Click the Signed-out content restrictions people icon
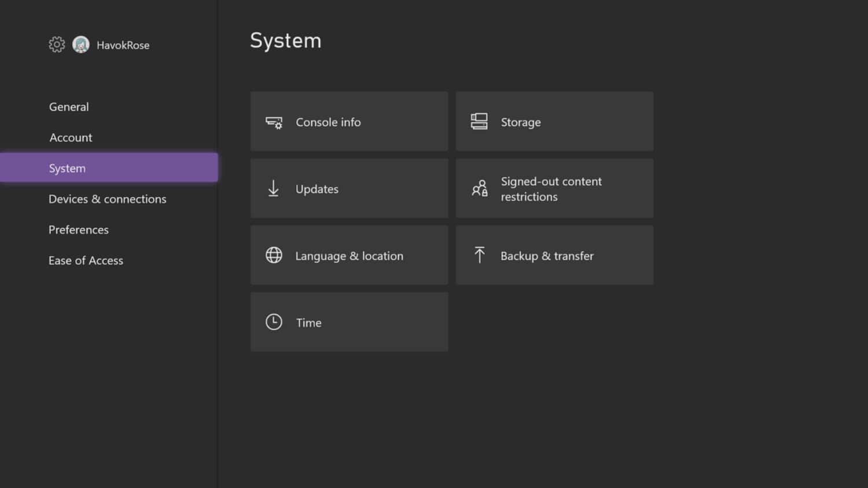 [x=480, y=188]
